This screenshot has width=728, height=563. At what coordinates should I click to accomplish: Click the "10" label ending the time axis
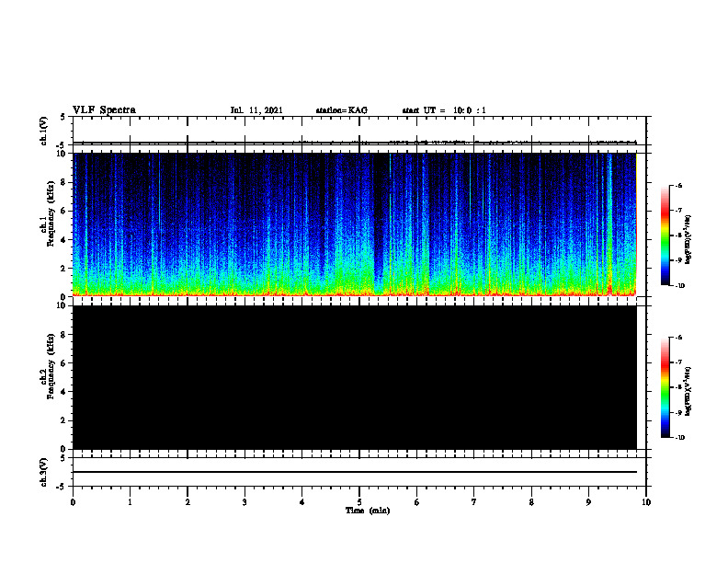click(646, 502)
